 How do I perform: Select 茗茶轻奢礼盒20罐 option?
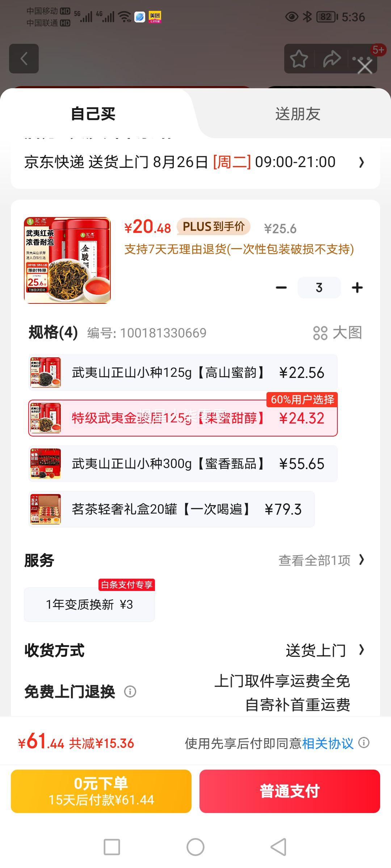(172, 509)
